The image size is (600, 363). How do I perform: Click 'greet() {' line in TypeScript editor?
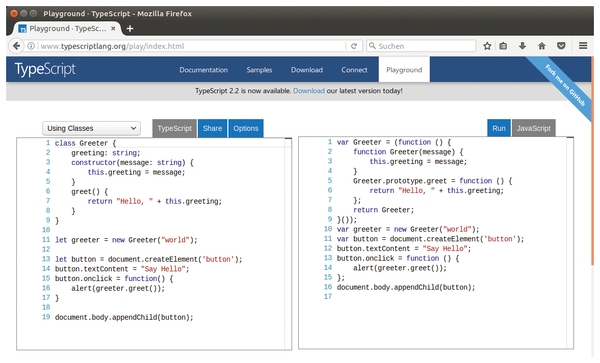(90, 192)
